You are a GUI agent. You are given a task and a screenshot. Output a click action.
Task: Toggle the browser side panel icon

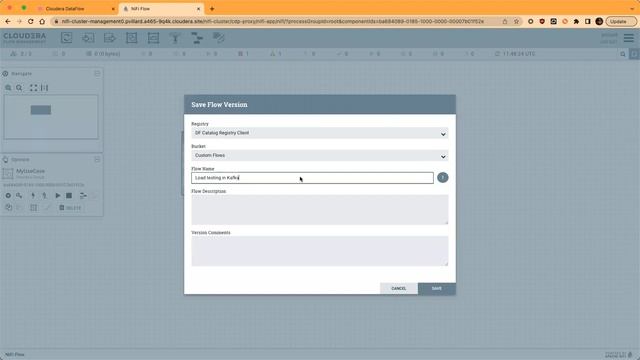tap(587, 21)
